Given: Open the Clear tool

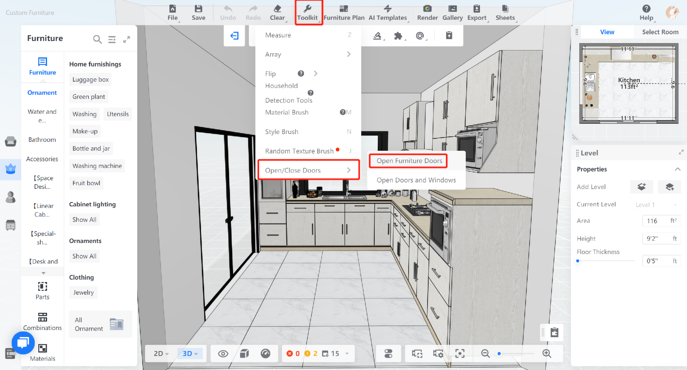Looking at the screenshot, I should point(277,13).
